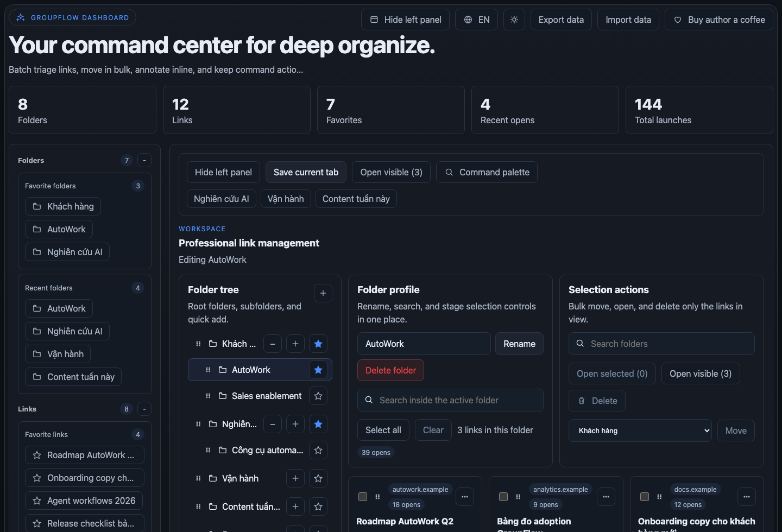The height and width of the screenshot is (532, 782).
Task: Open AutoWork in Recent folders
Action: click(x=59, y=308)
